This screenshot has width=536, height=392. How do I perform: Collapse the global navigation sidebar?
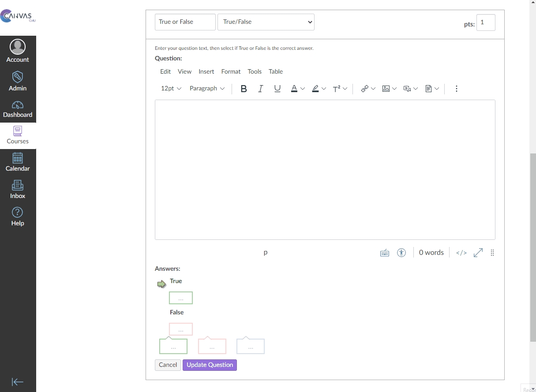(x=18, y=382)
